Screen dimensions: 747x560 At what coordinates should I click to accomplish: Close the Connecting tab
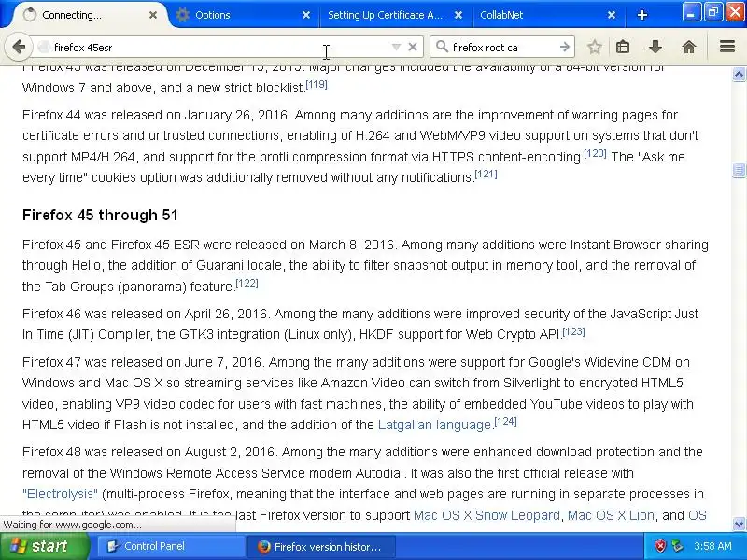tap(153, 15)
